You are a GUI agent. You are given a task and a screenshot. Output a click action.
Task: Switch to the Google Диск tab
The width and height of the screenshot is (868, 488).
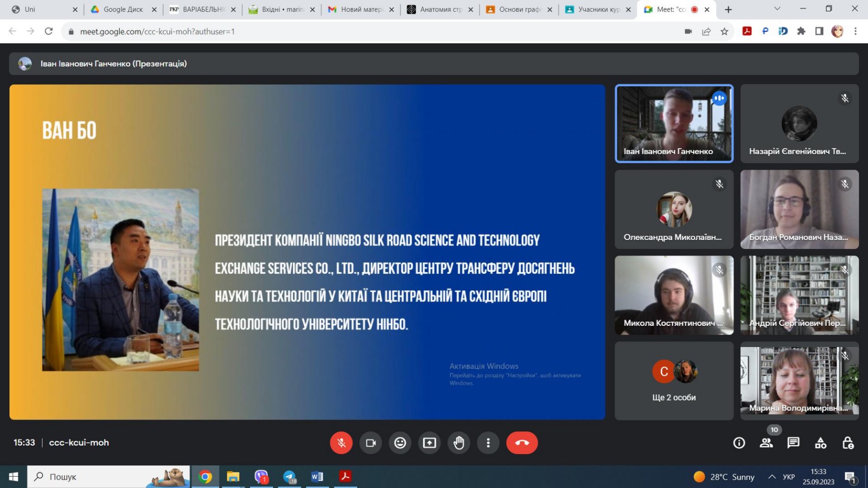pos(123,9)
